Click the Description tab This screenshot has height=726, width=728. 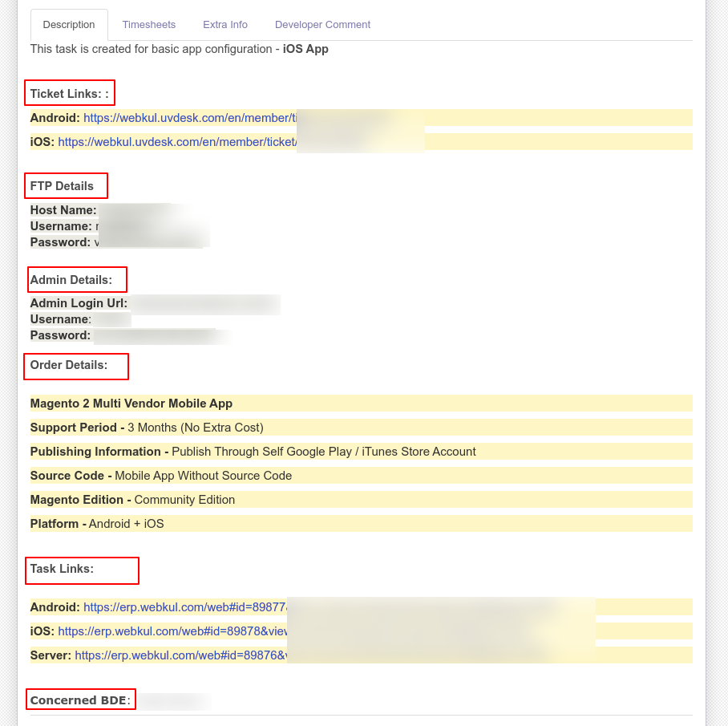tap(69, 25)
